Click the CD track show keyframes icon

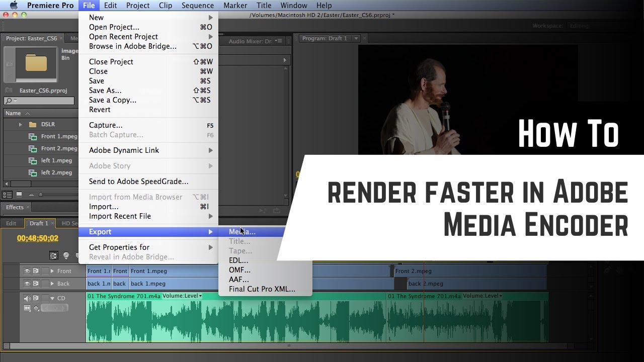tap(36, 308)
